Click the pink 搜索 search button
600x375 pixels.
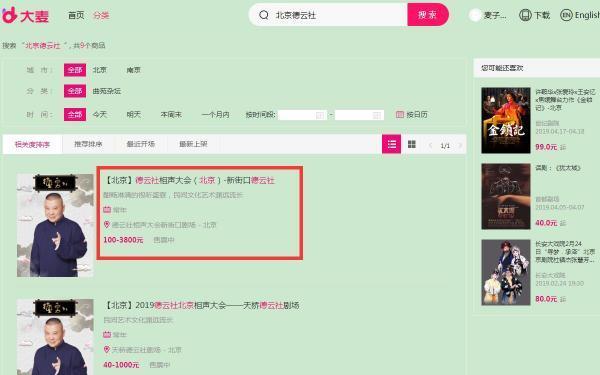(427, 15)
